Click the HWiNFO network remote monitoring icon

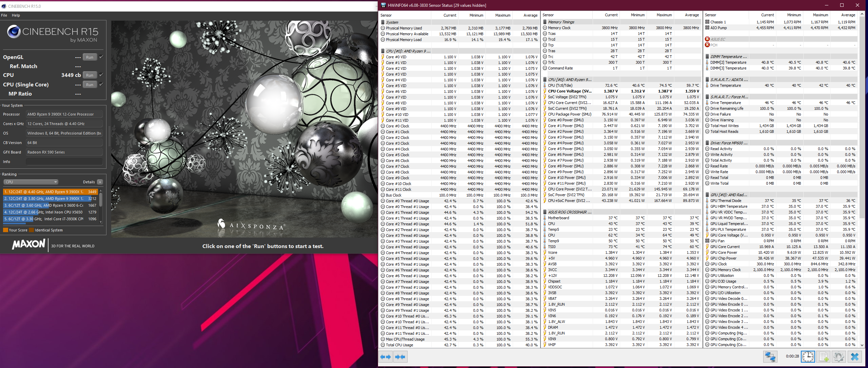[770, 357]
